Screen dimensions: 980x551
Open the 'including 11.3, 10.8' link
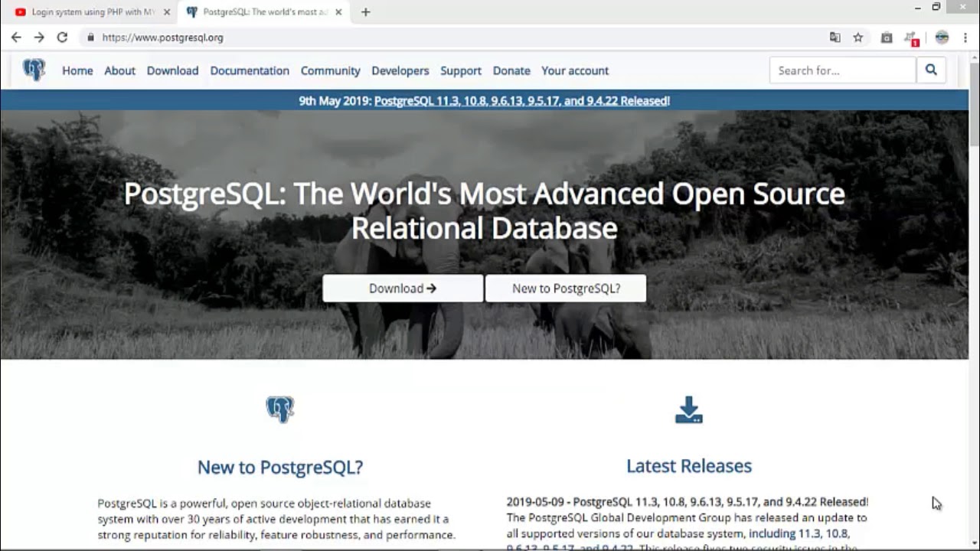pyautogui.click(x=799, y=533)
